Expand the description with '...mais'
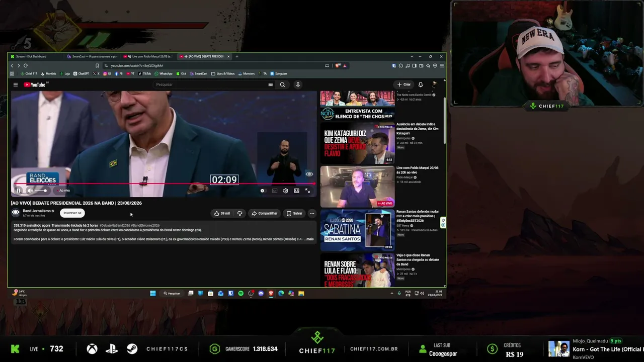Image resolution: width=644 pixels, height=362 pixels. pos(309,239)
